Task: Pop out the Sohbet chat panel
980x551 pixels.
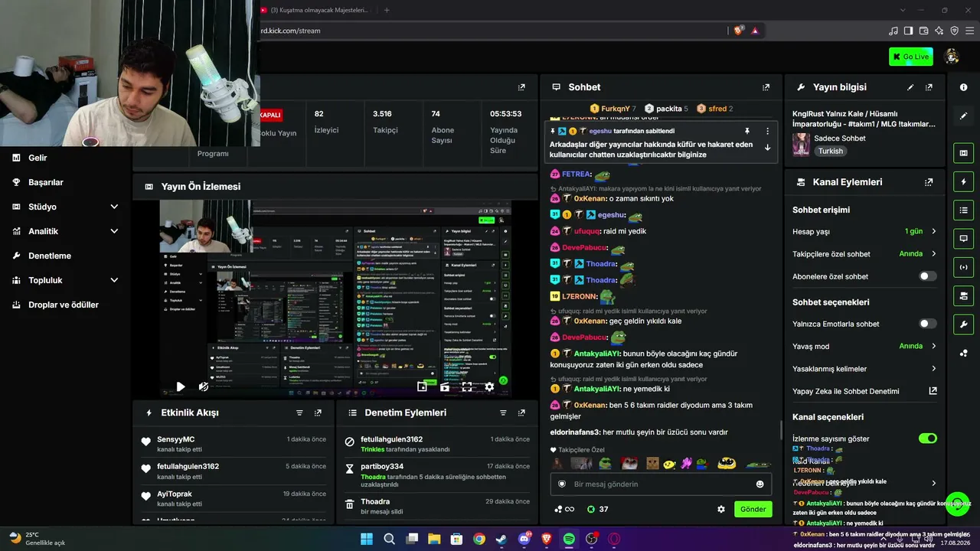Action: [766, 87]
